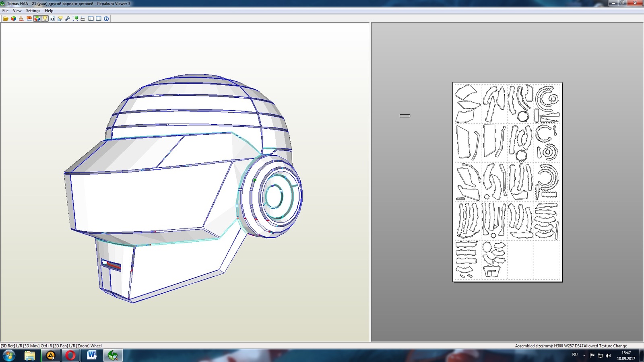This screenshot has width=644, height=362.
Task: Open the blue info icon
Action: [106, 19]
